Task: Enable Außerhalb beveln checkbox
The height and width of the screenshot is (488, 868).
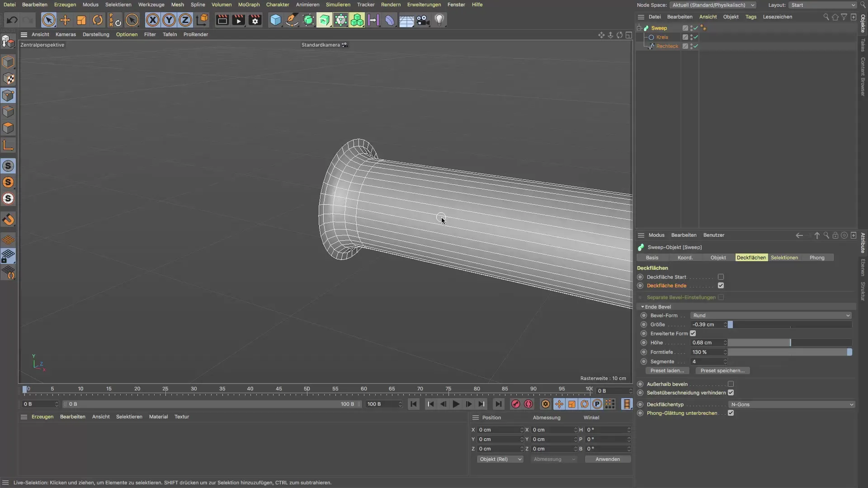Action: pos(731,384)
